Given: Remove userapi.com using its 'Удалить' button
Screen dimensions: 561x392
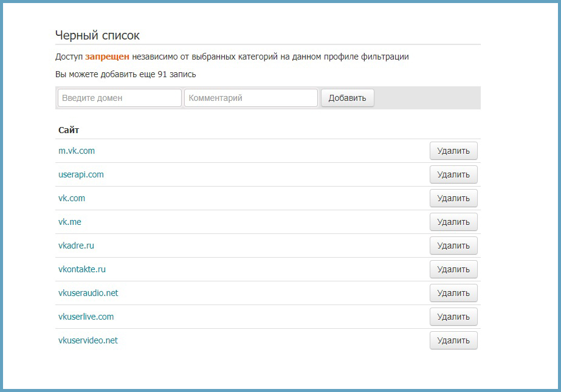Looking at the screenshot, I should click(x=453, y=174).
